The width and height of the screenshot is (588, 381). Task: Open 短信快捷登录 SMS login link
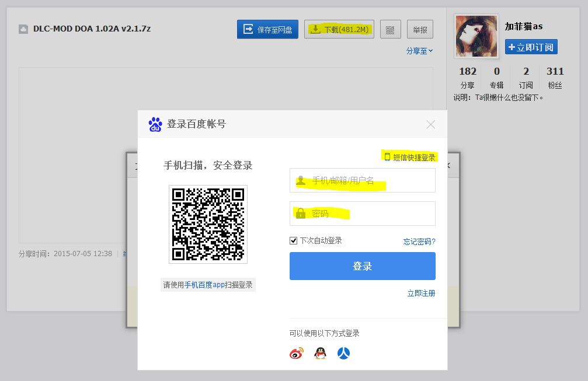410,158
